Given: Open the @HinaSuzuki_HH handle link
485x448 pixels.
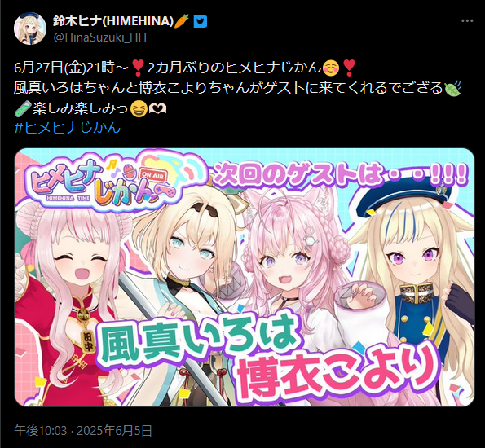Looking at the screenshot, I should [x=99, y=37].
